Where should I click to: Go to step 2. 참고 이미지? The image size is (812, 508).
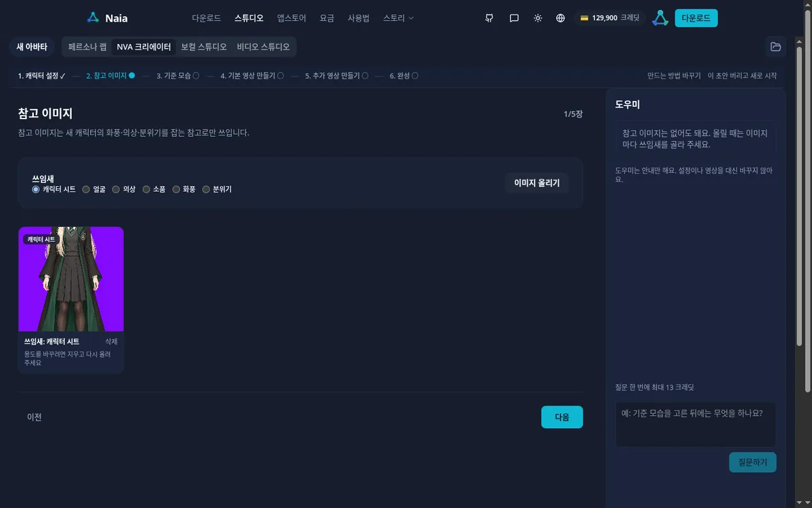click(x=110, y=76)
